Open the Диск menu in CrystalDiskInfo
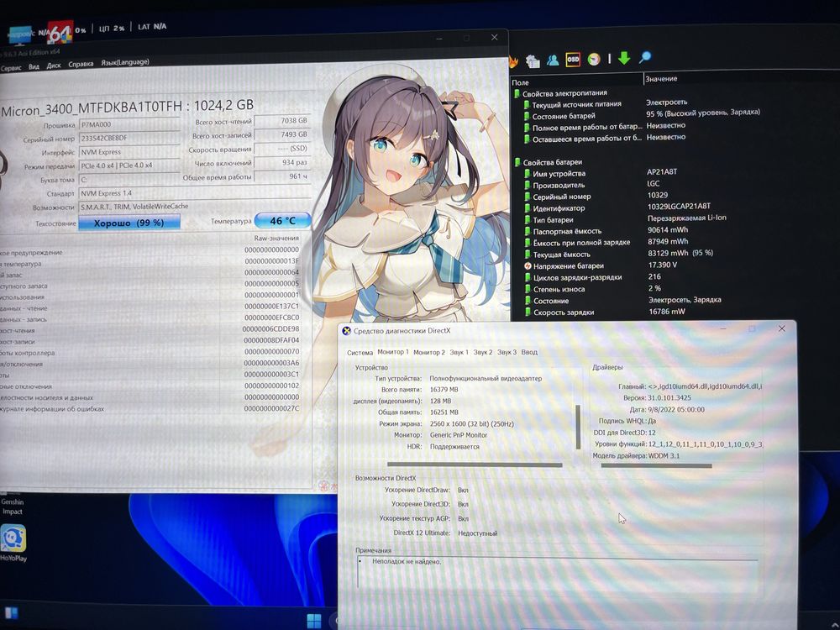840x630 pixels. (54, 66)
